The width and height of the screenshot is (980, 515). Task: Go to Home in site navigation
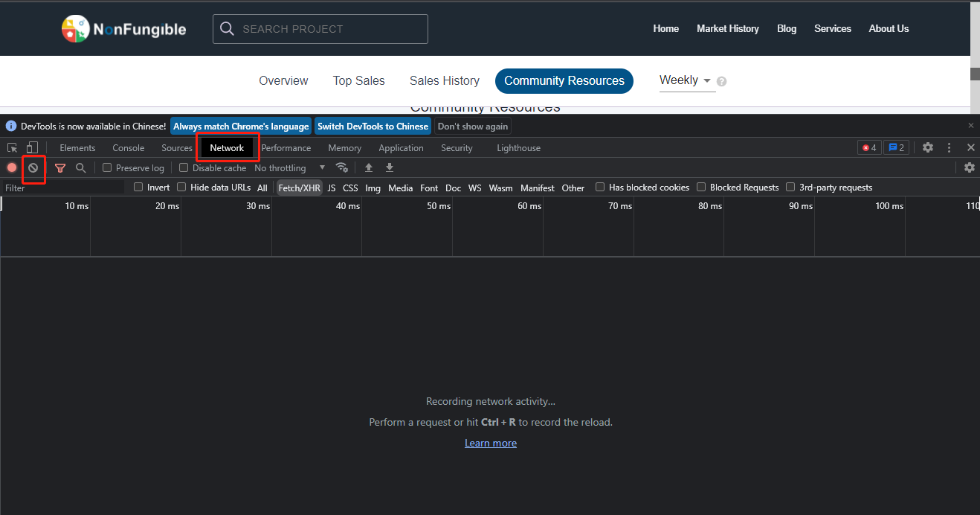click(666, 29)
